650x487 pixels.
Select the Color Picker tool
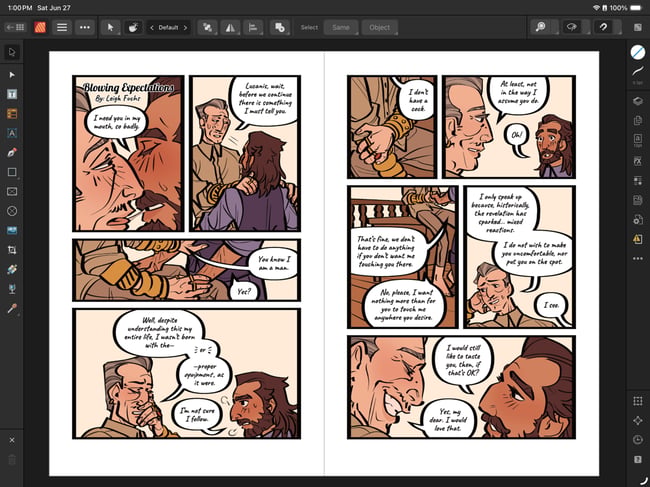(x=12, y=309)
